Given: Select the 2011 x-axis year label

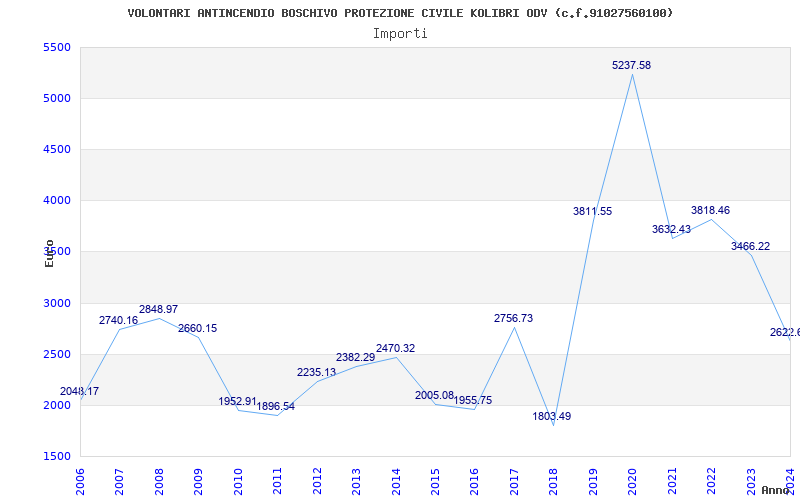Looking at the screenshot, I should (x=277, y=482).
